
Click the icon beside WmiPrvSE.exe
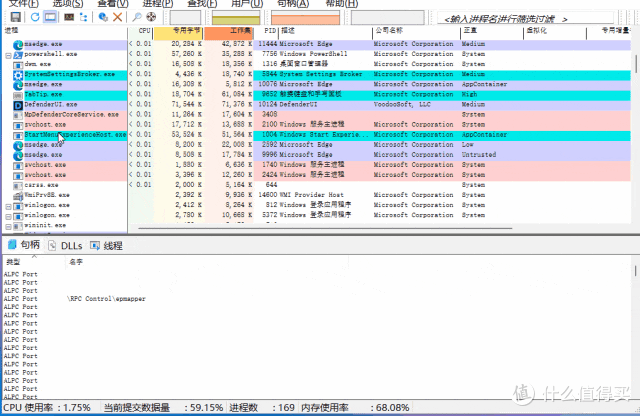(x=18, y=196)
